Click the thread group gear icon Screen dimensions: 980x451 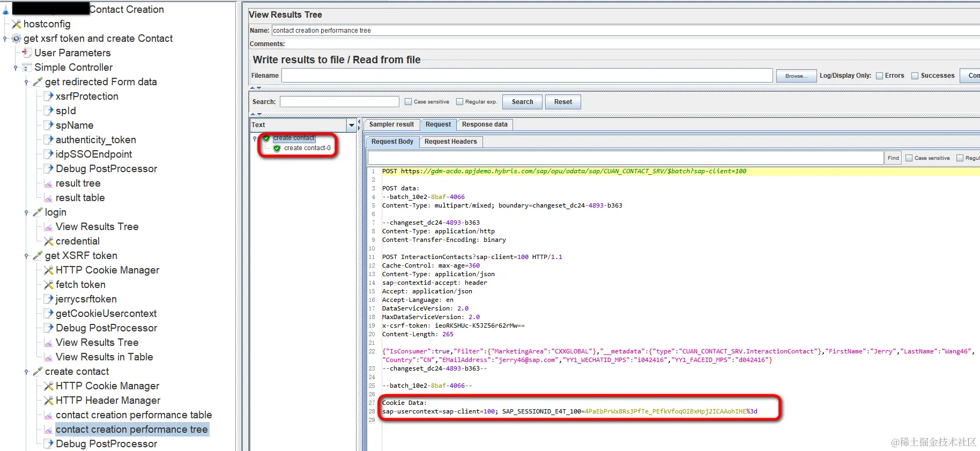pyautogui.click(x=17, y=39)
